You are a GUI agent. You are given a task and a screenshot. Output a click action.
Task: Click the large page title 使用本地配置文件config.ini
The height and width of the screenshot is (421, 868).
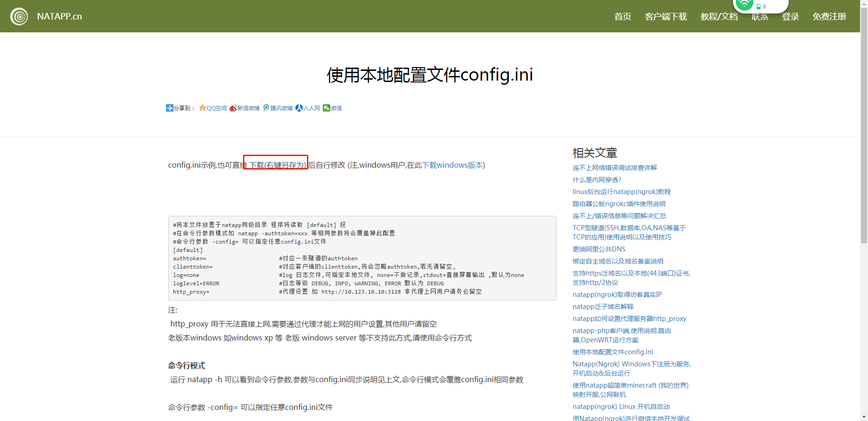pyautogui.click(x=430, y=75)
